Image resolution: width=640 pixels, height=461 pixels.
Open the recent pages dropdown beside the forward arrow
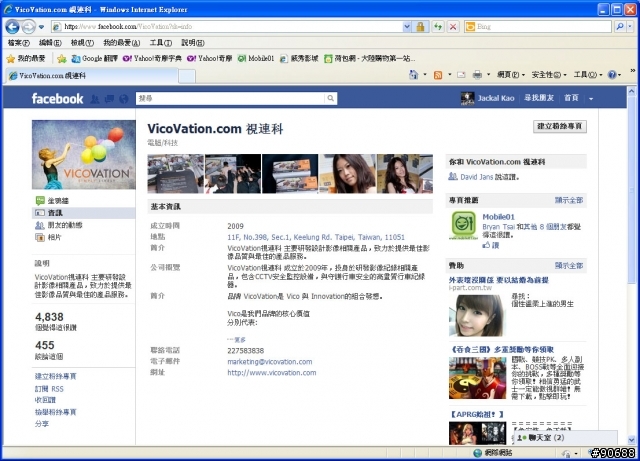[x=41, y=27]
